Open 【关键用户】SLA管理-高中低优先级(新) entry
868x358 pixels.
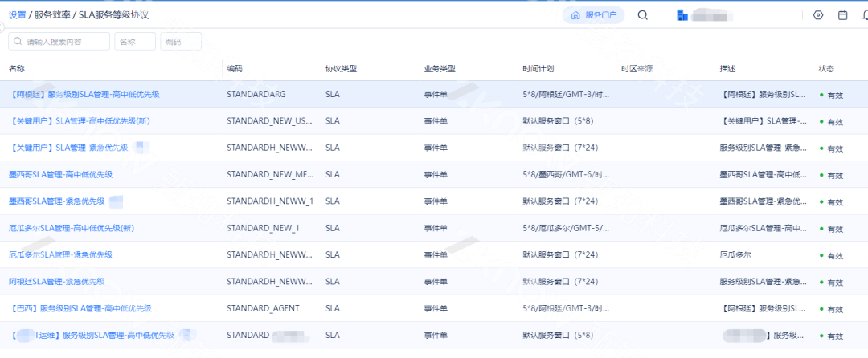[80, 121]
